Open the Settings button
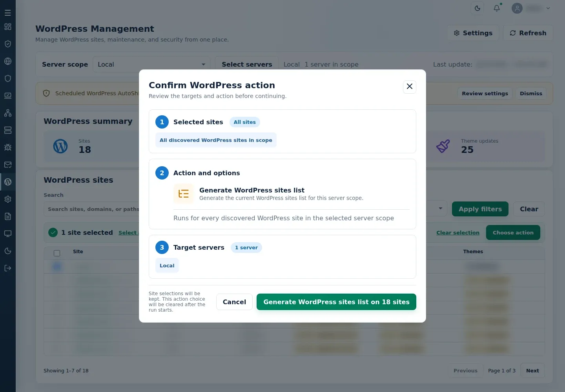Image resolution: width=565 pixels, height=392 pixels. pos(473,33)
